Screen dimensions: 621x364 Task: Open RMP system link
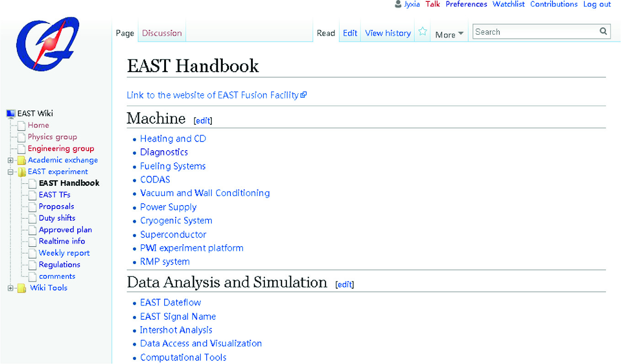coord(165,262)
